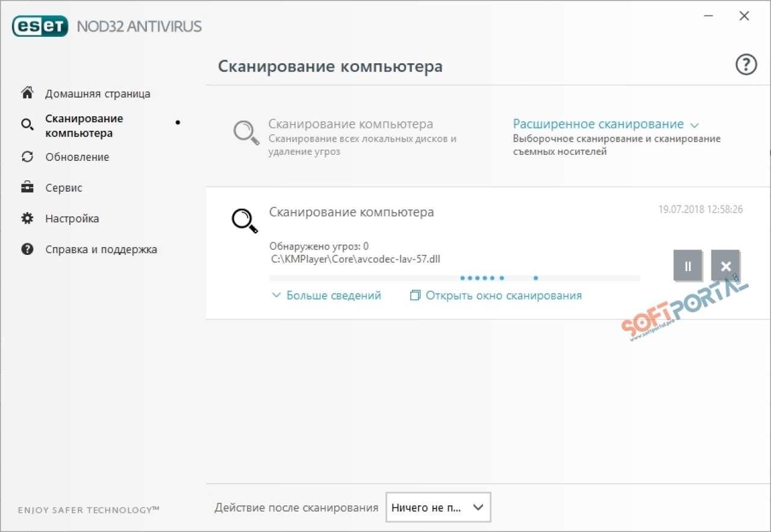
Task: Click the ENJOY SAFER TECHNOLOGY slogan
Action: pyautogui.click(x=89, y=510)
